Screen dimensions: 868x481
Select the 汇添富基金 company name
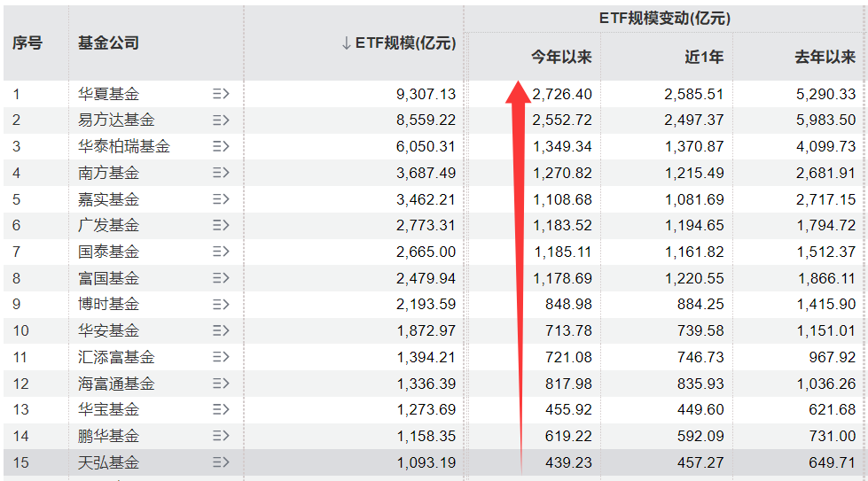(x=116, y=357)
